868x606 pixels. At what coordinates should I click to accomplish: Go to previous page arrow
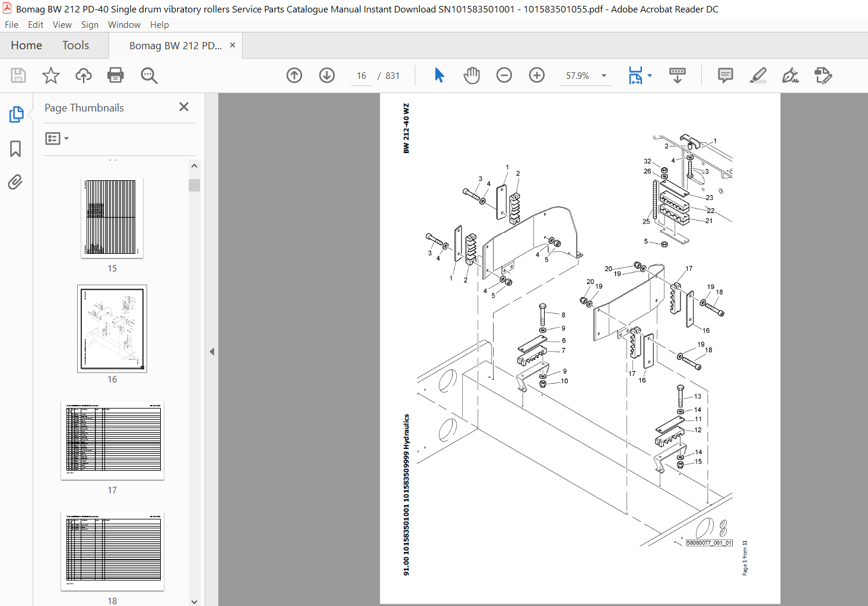(294, 75)
